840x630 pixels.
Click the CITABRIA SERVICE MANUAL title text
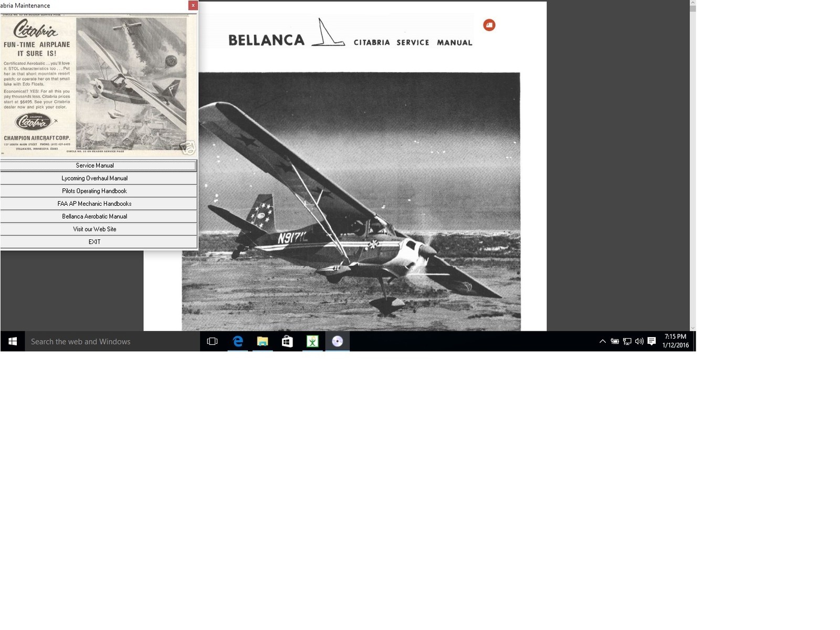point(413,43)
